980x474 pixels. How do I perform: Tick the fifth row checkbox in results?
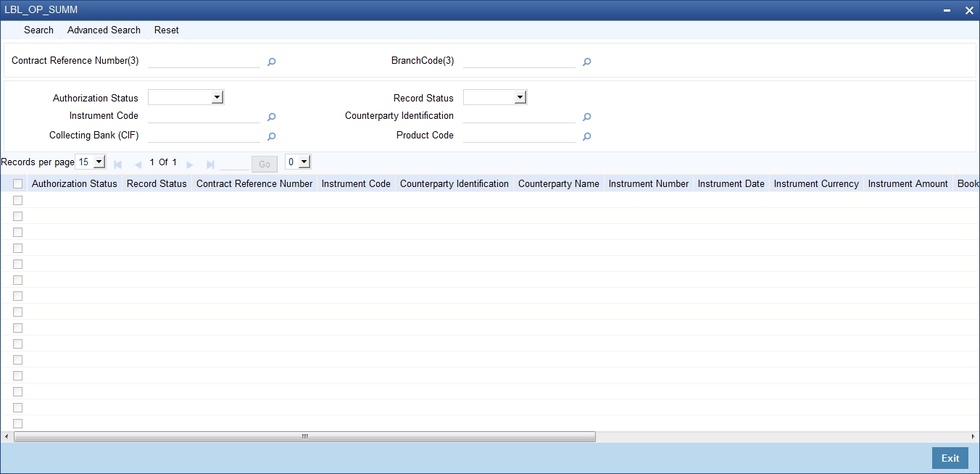[x=18, y=264]
